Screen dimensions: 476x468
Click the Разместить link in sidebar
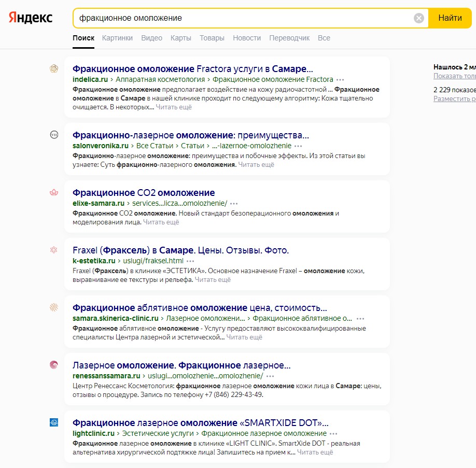click(454, 98)
